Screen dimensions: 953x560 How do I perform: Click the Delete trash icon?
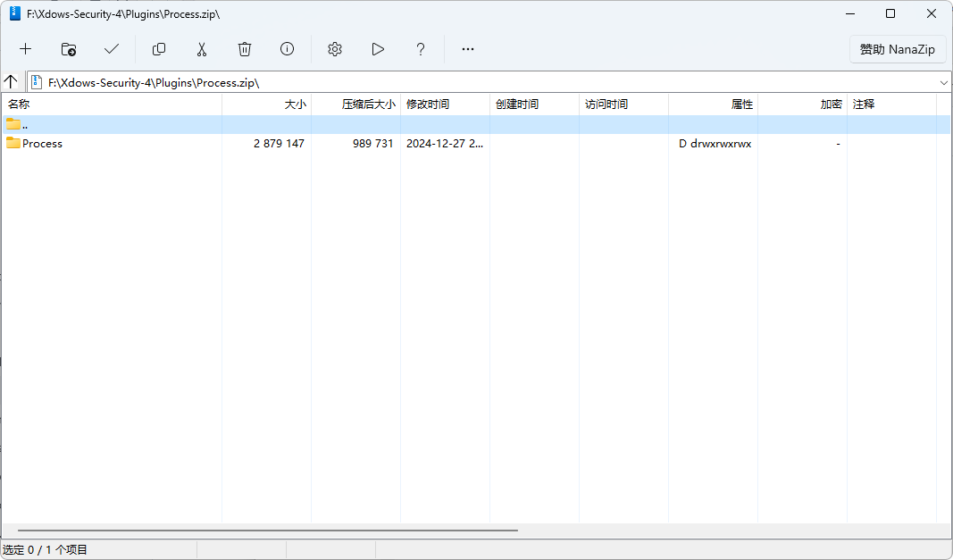(x=244, y=49)
